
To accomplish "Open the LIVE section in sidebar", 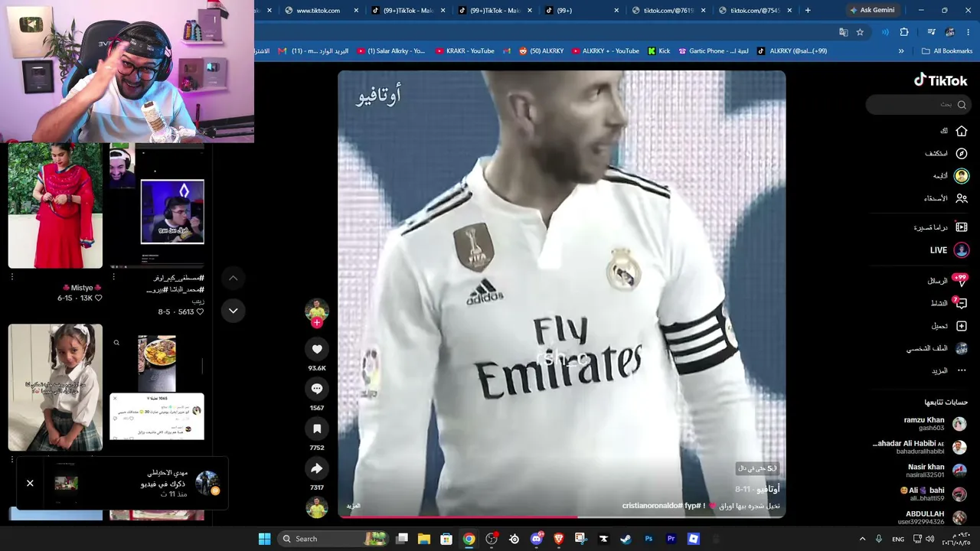I will [x=949, y=250].
